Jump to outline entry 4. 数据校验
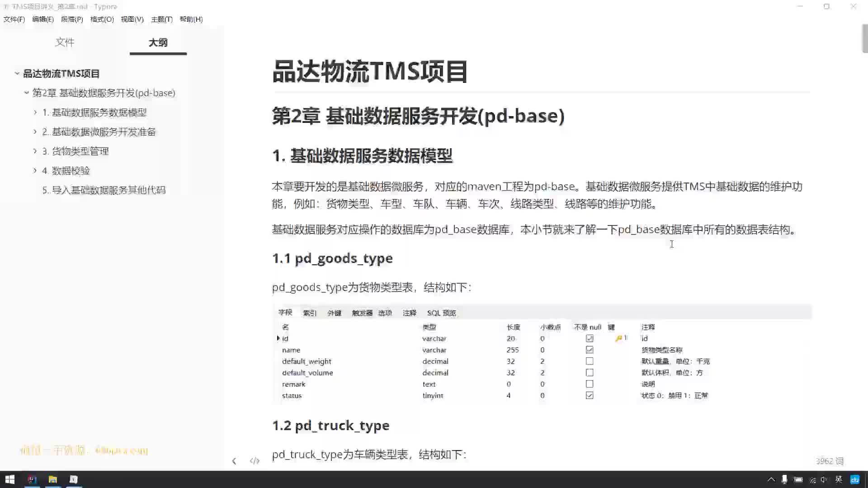 click(x=66, y=170)
